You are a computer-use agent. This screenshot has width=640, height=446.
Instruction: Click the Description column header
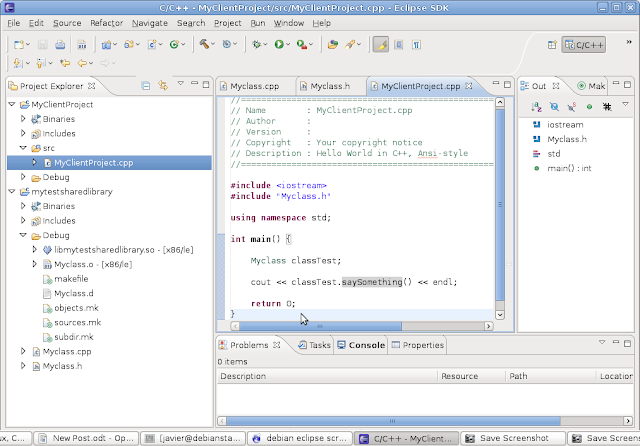point(327,376)
